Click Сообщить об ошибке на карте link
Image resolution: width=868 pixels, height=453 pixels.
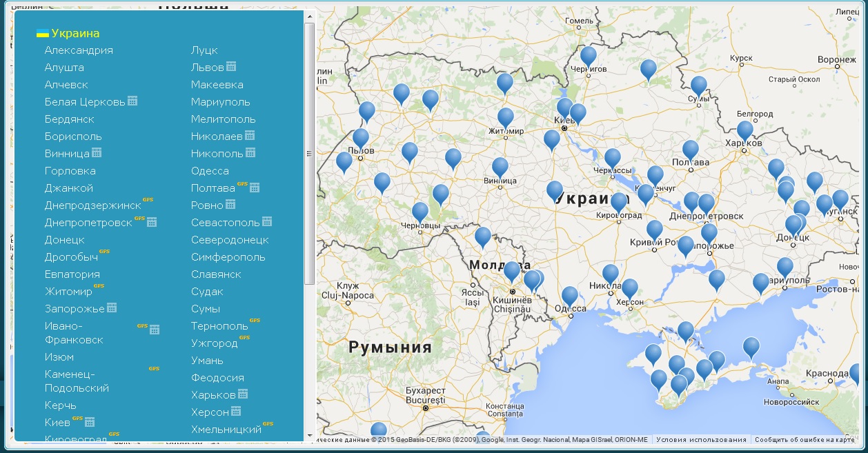(x=804, y=440)
